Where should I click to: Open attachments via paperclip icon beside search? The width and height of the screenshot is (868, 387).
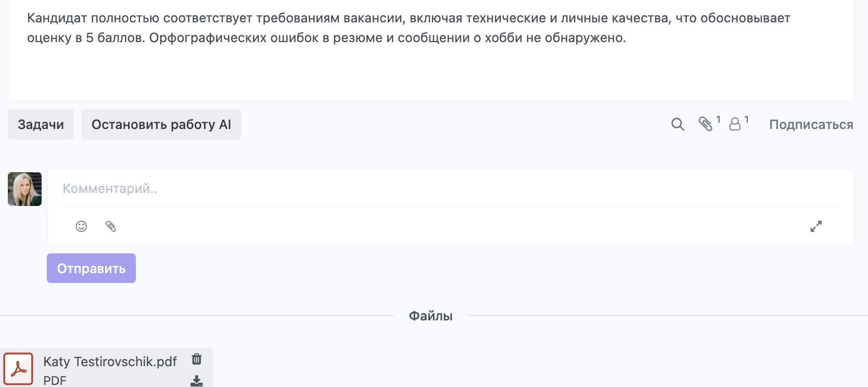(x=706, y=124)
